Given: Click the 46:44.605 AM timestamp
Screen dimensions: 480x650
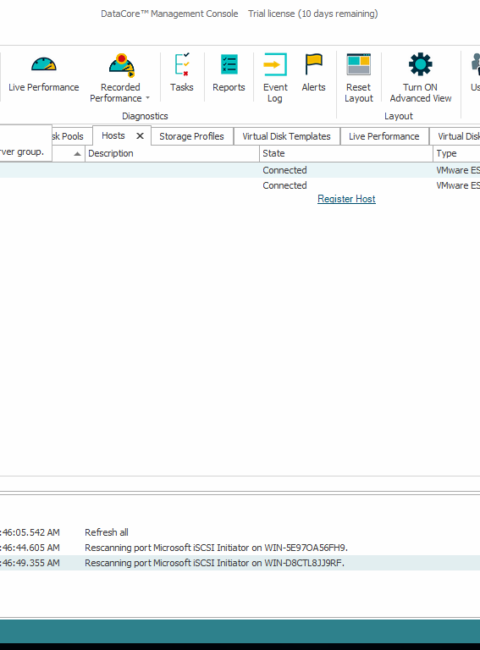Looking at the screenshot, I should (30, 548).
